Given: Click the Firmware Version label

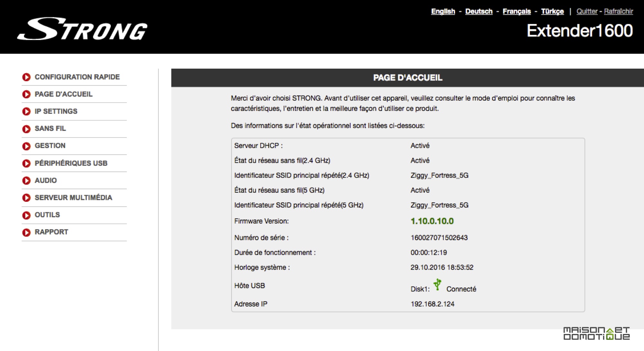Looking at the screenshot, I should [261, 221].
